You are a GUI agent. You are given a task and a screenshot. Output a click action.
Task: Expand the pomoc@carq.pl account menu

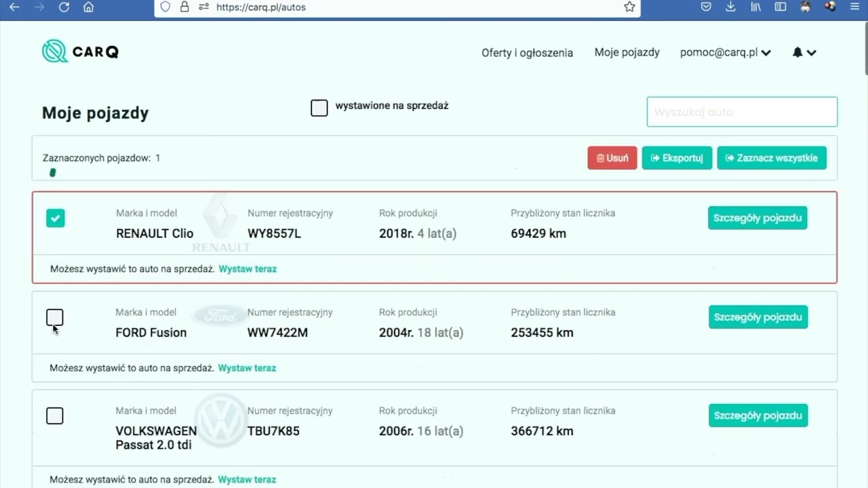[726, 52]
